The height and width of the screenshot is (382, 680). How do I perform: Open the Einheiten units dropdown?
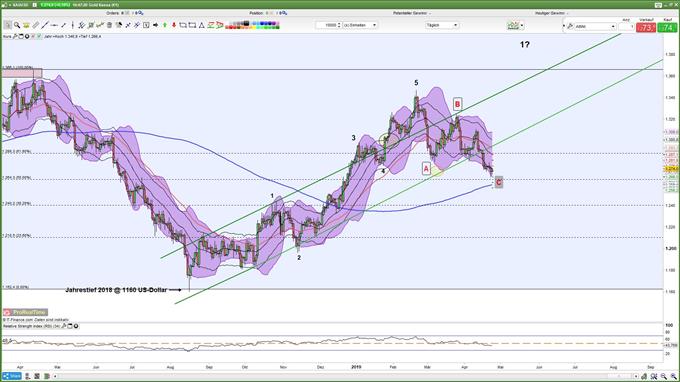[360, 25]
